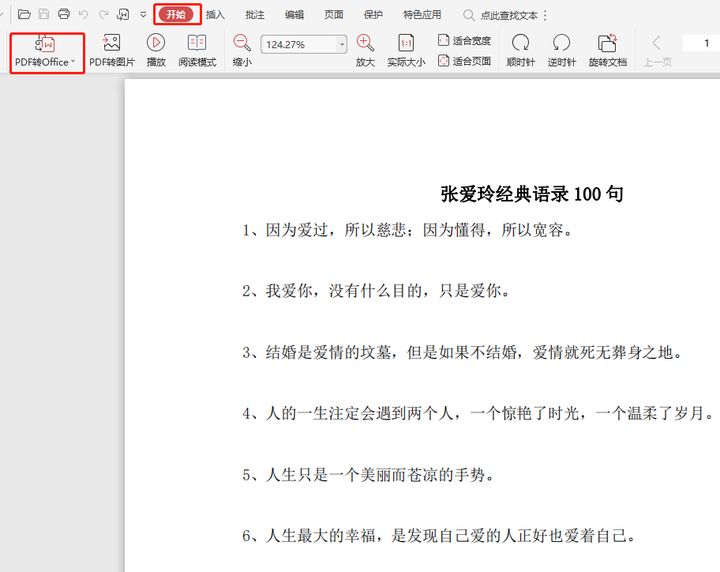720x572 pixels.
Task: Click the search text field 点此查找文本
Action: pyautogui.click(x=509, y=16)
